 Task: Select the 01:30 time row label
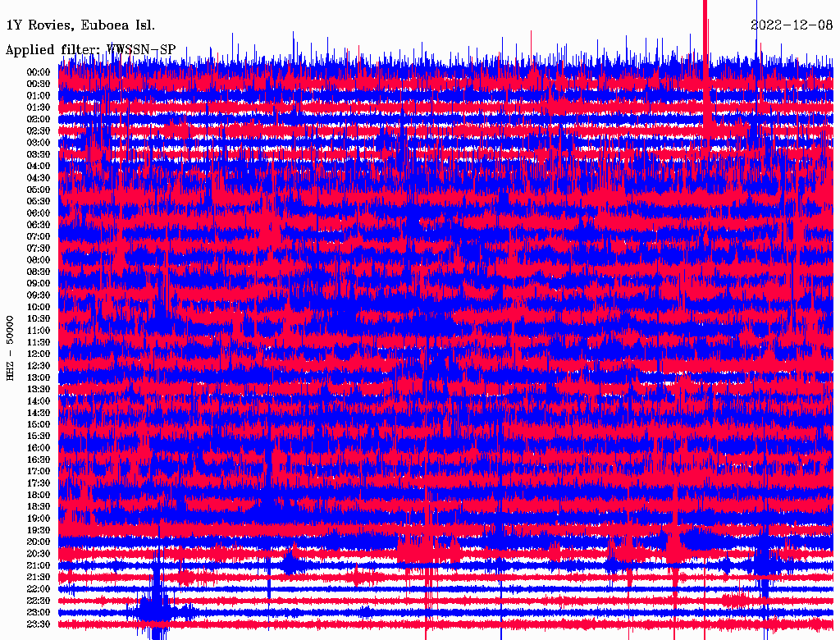[x=39, y=107]
